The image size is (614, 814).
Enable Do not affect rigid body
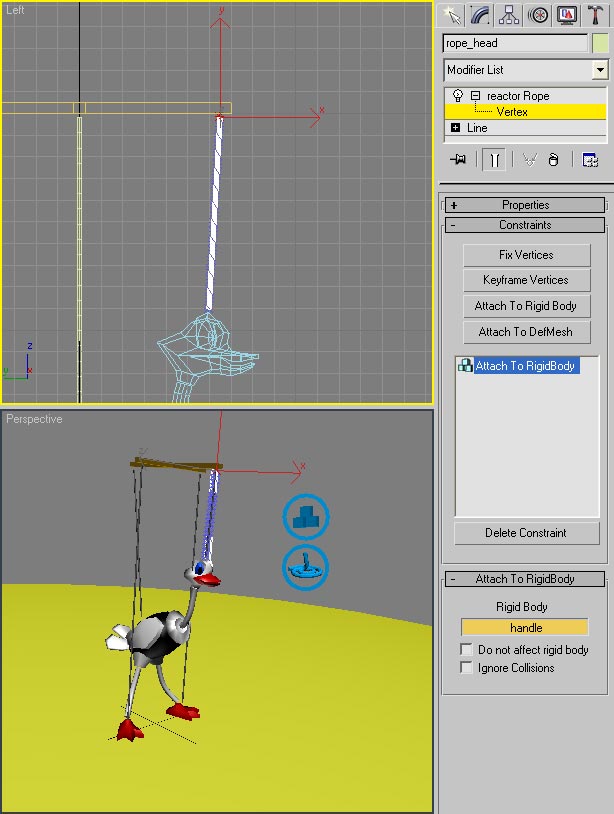467,650
